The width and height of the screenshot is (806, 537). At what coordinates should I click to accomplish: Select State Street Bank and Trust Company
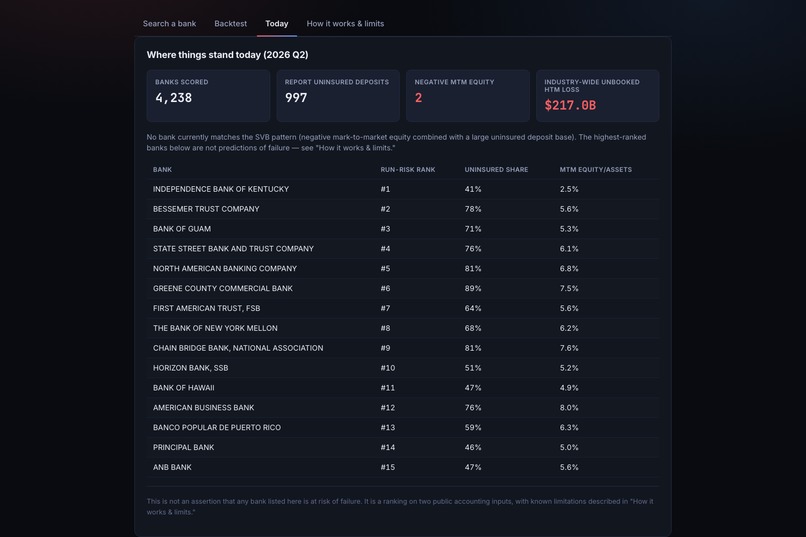click(x=402, y=249)
